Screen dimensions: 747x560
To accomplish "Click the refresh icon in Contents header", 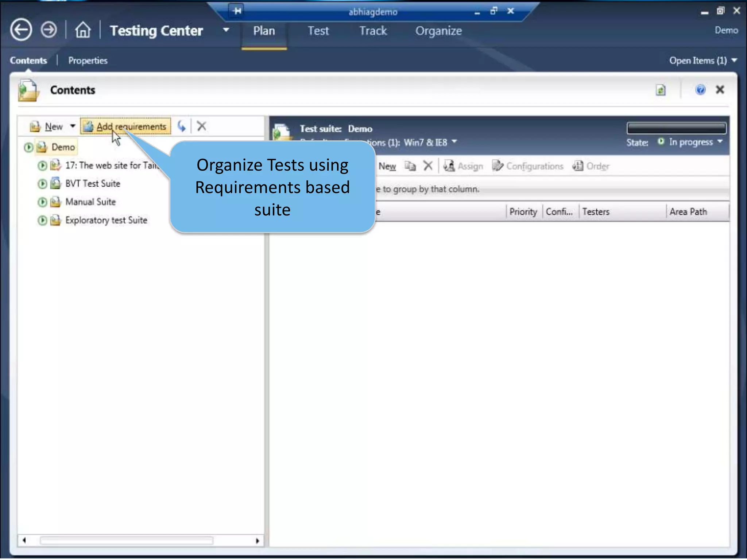I will (x=661, y=90).
